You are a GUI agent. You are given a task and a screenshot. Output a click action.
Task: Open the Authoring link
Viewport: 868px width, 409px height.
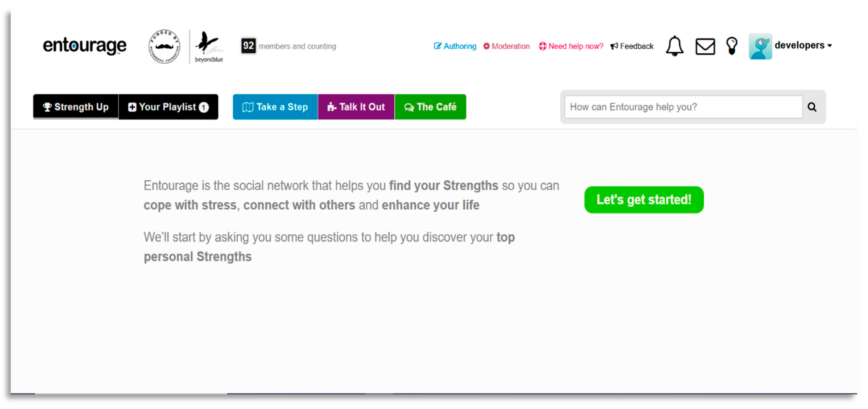[455, 46]
